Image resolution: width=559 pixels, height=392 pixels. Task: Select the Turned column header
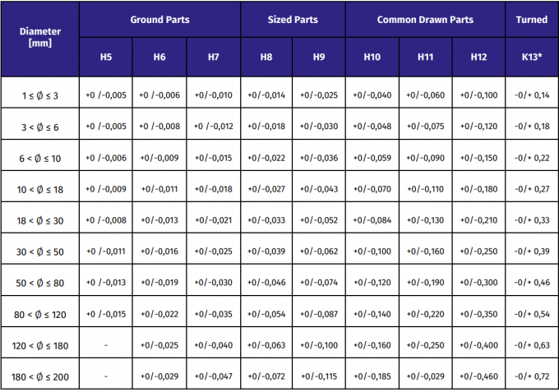(531, 20)
